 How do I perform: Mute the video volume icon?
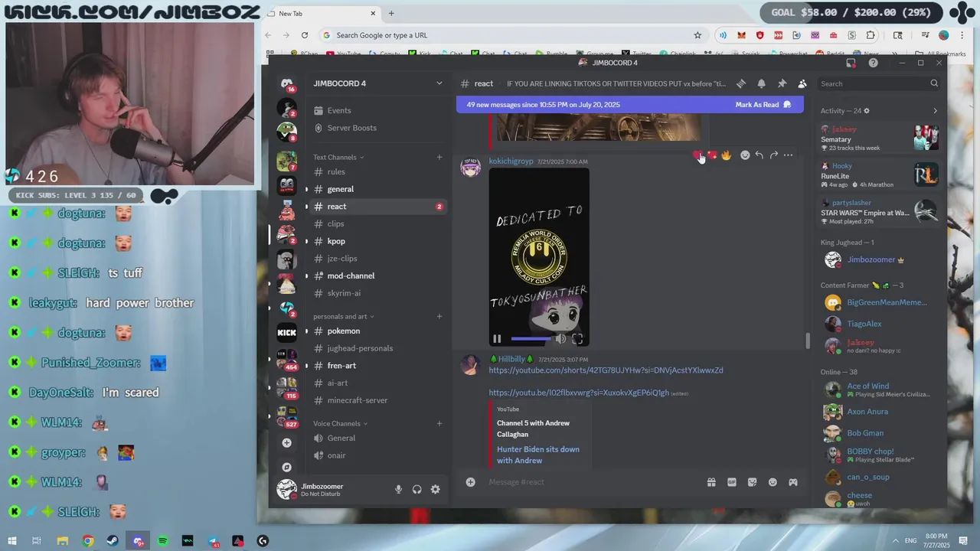560,338
